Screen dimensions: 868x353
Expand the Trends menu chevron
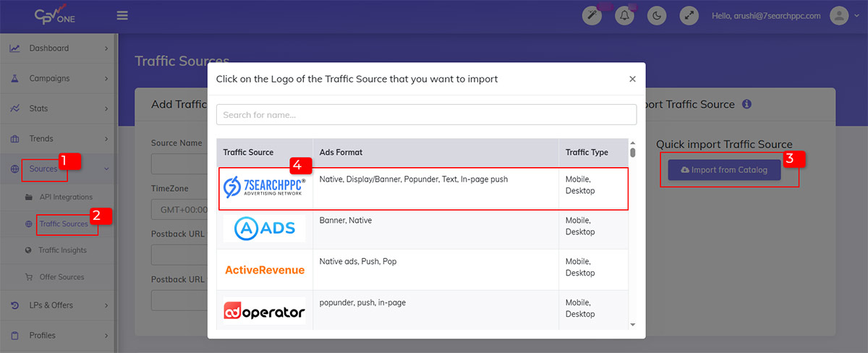(106, 139)
